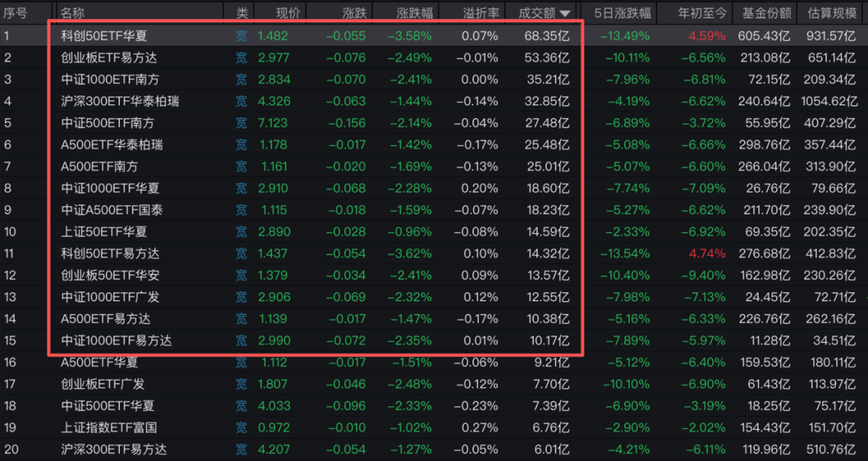The width and height of the screenshot is (868, 461).
Task: Click turnover value 32.85亿
Action: [x=547, y=101]
